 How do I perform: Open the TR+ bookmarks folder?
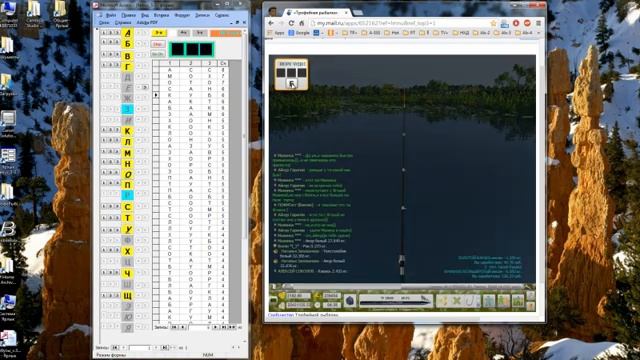(x=350, y=33)
